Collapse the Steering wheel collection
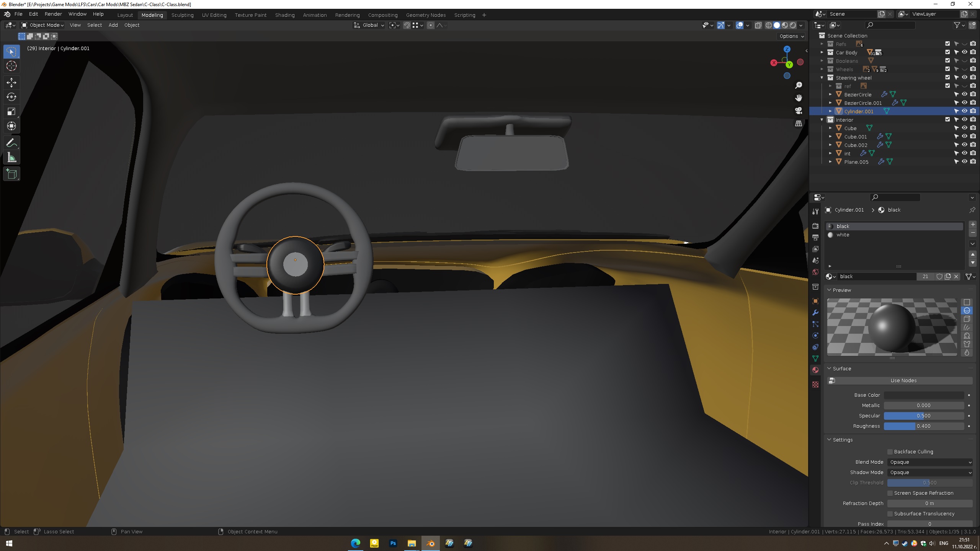 [822, 78]
